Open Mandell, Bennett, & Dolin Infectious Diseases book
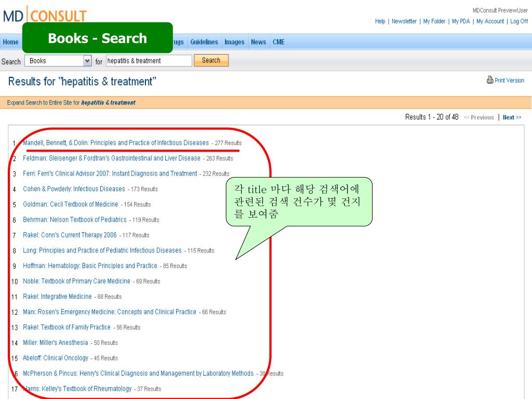 tap(116, 143)
